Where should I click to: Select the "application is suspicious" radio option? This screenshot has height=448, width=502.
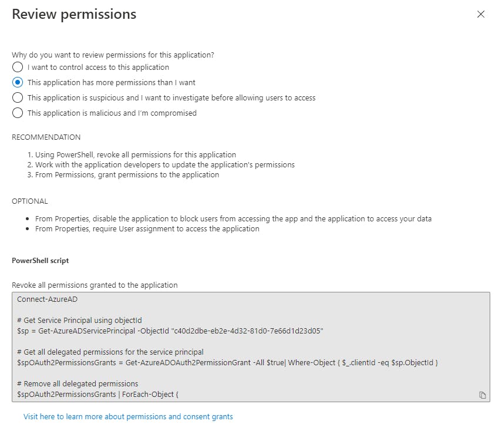[x=18, y=98]
